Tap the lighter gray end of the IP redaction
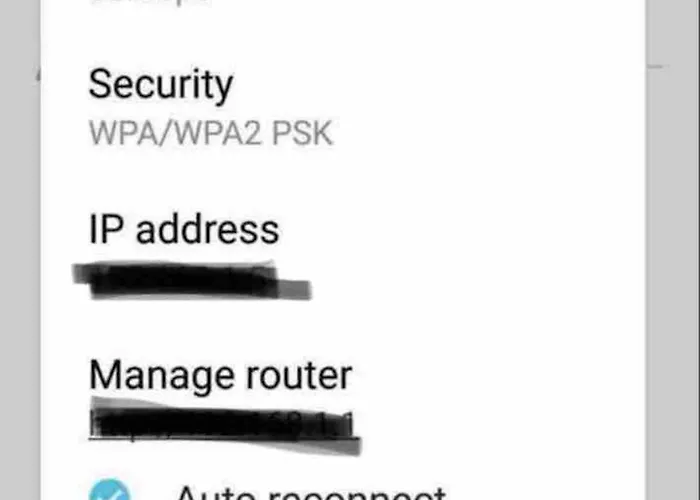700x500 pixels. pyautogui.click(x=294, y=289)
